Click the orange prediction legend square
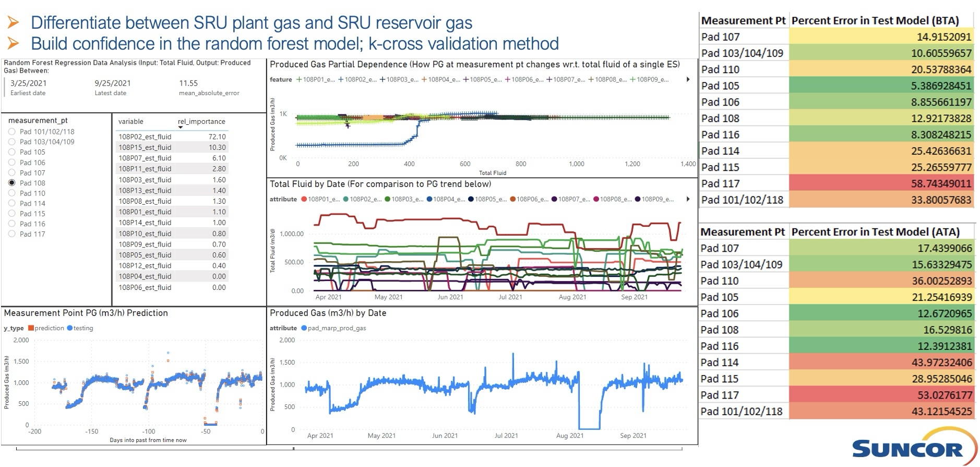 coord(31,328)
